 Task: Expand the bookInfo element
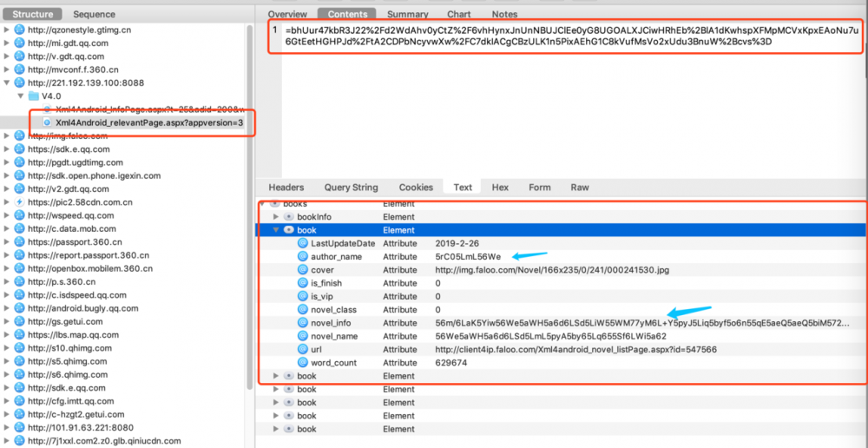tap(276, 216)
